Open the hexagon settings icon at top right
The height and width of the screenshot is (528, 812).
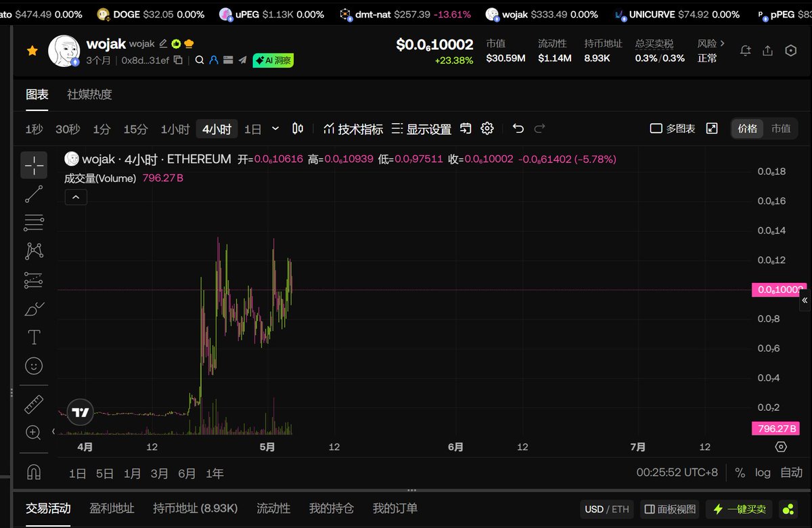790,51
